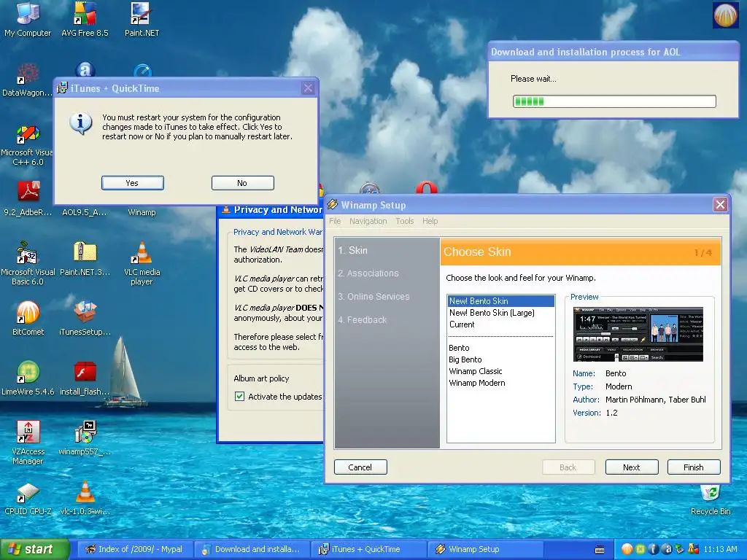Switch to 'Index of /2009/ - Mypal' taskbar window
The height and width of the screenshot is (560, 747).
pos(135,549)
